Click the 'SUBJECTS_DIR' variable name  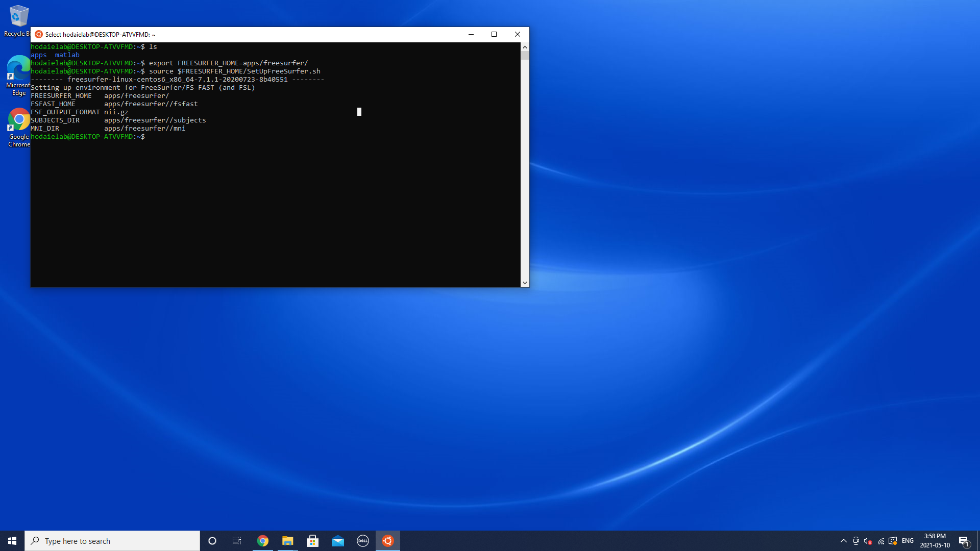point(55,120)
